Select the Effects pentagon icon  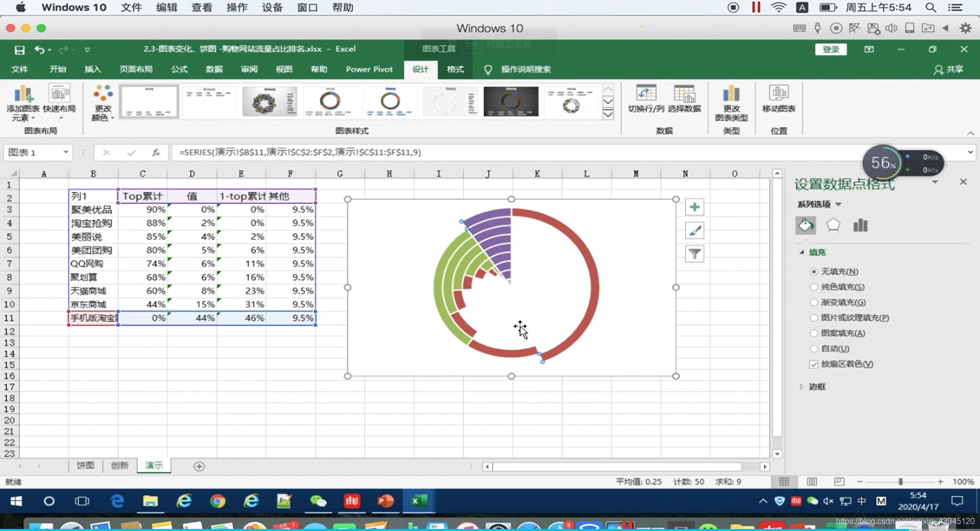(x=833, y=225)
